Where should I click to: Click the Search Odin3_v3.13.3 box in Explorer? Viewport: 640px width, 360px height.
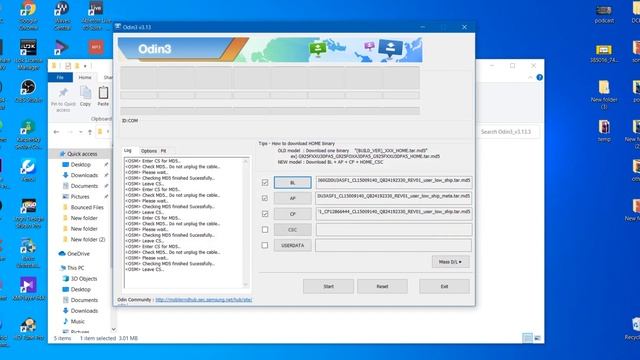[x=508, y=132]
